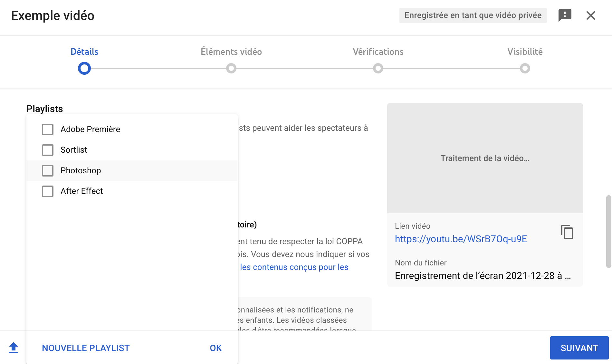Check the After Effect playlist box
The height and width of the screenshot is (364, 612).
point(48,191)
